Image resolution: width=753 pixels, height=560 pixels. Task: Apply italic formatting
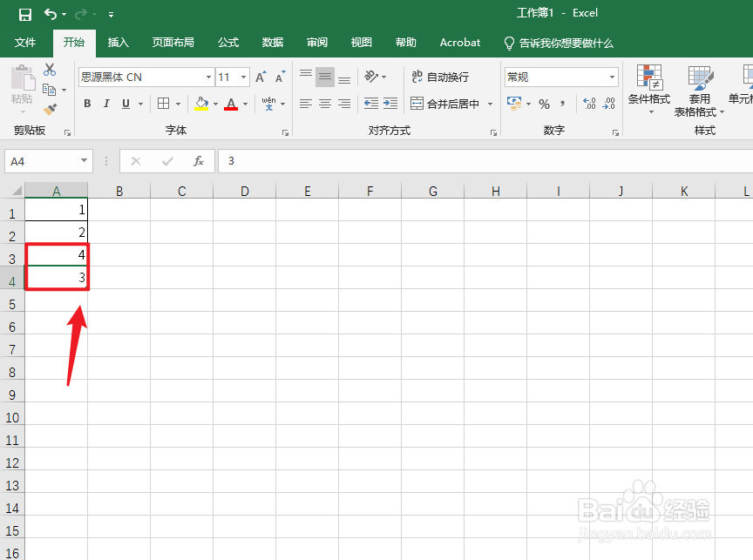[x=106, y=104]
